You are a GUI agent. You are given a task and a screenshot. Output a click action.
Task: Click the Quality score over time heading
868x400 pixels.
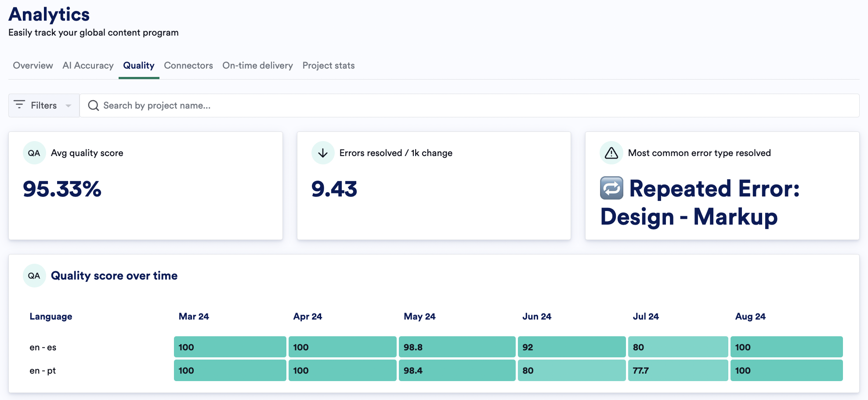click(x=114, y=276)
